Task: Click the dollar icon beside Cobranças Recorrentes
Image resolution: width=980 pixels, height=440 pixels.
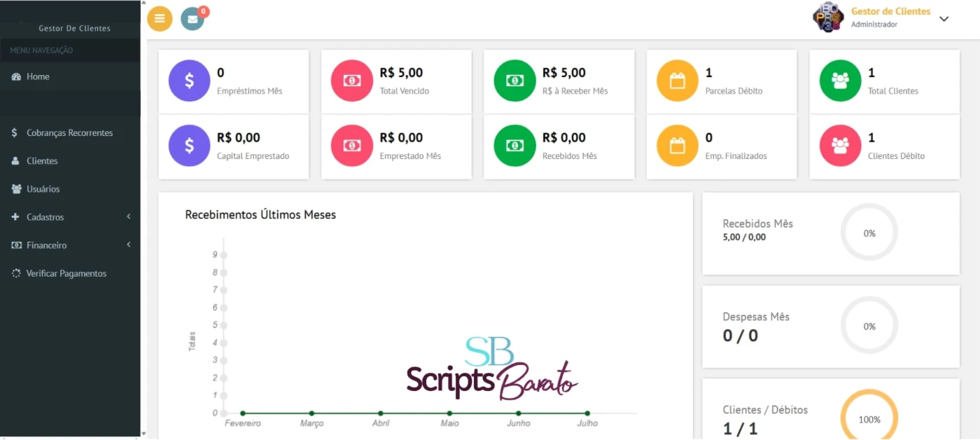Action: pyautogui.click(x=15, y=132)
